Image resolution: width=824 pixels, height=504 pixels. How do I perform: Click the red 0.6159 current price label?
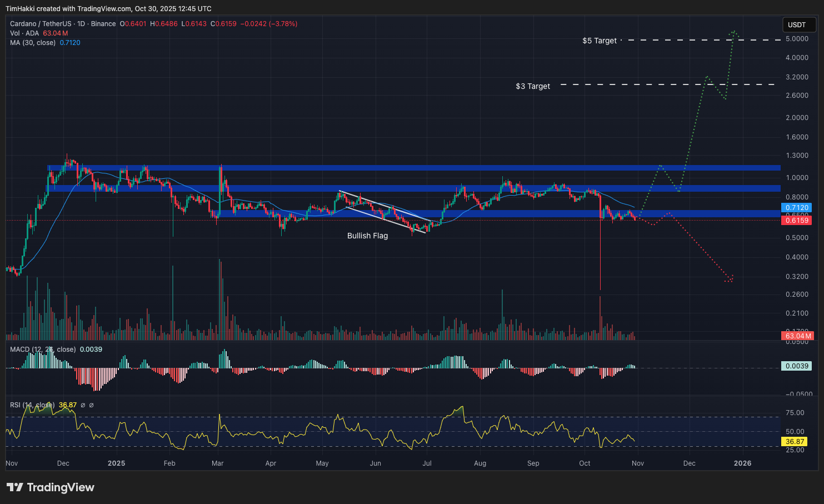tap(796, 221)
